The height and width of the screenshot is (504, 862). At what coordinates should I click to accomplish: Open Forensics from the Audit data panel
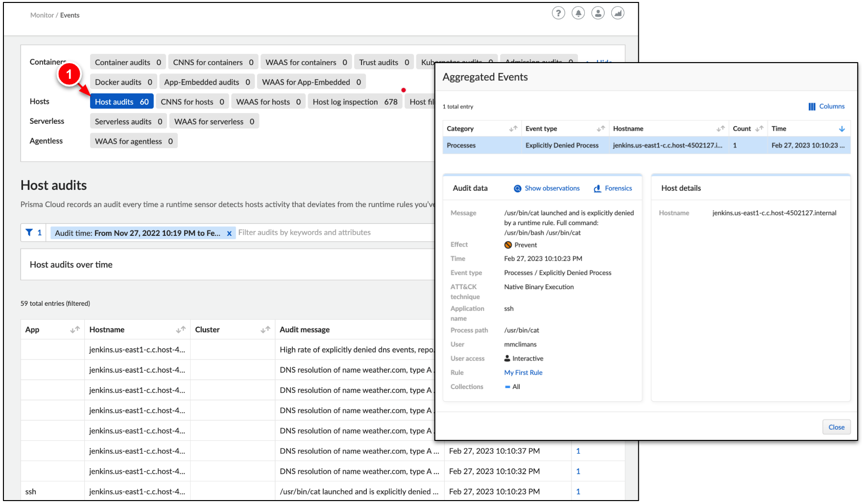coord(612,188)
